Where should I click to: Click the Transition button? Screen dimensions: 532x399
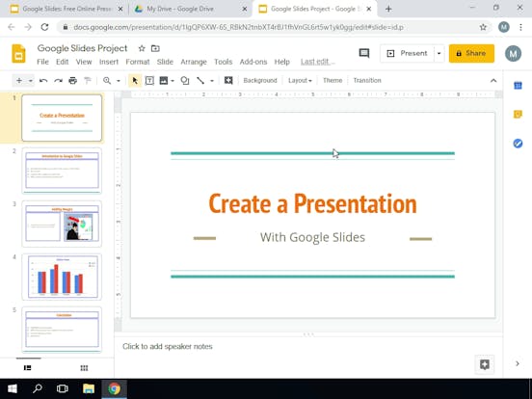pyautogui.click(x=367, y=80)
